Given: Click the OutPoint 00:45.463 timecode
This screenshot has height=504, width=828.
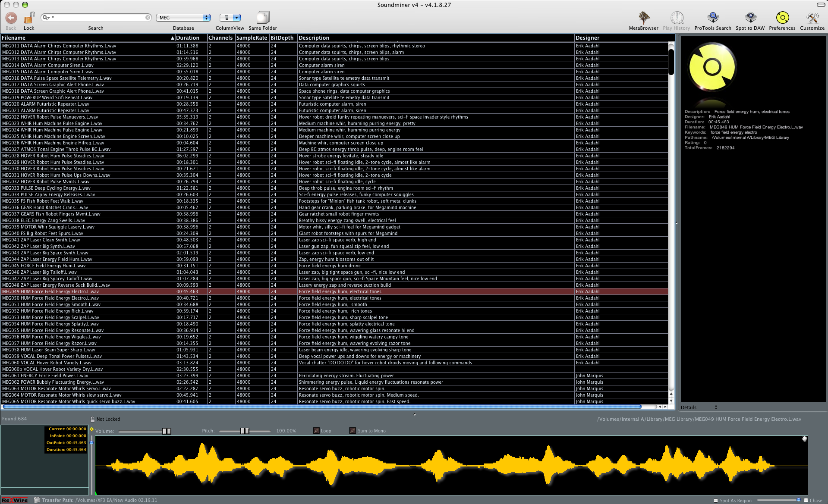Looking at the screenshot, I should tap(66, 443).
